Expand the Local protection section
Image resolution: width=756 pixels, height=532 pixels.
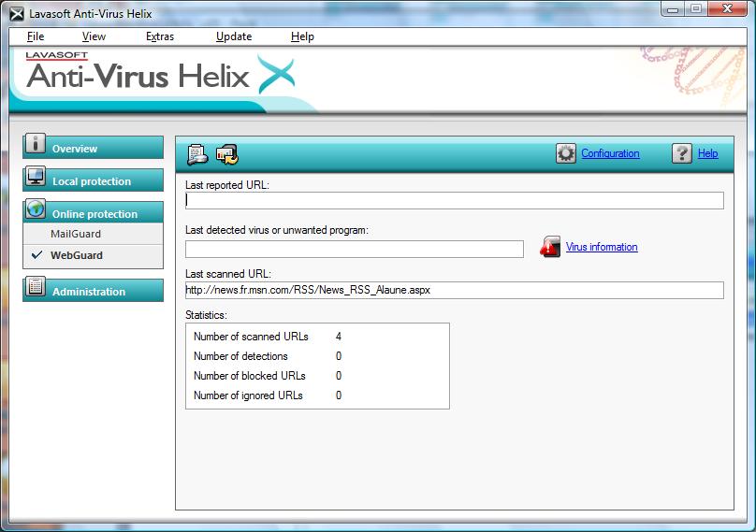coord(92,181)
